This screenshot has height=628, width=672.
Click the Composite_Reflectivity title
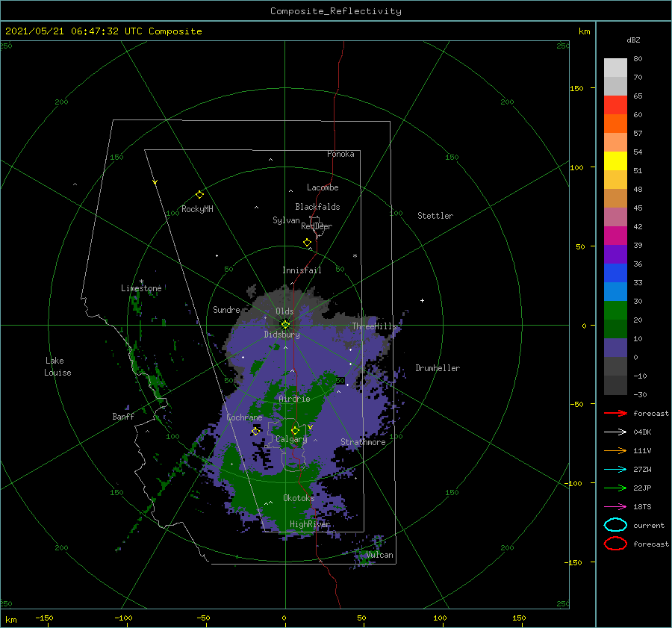tap(336, 11)
